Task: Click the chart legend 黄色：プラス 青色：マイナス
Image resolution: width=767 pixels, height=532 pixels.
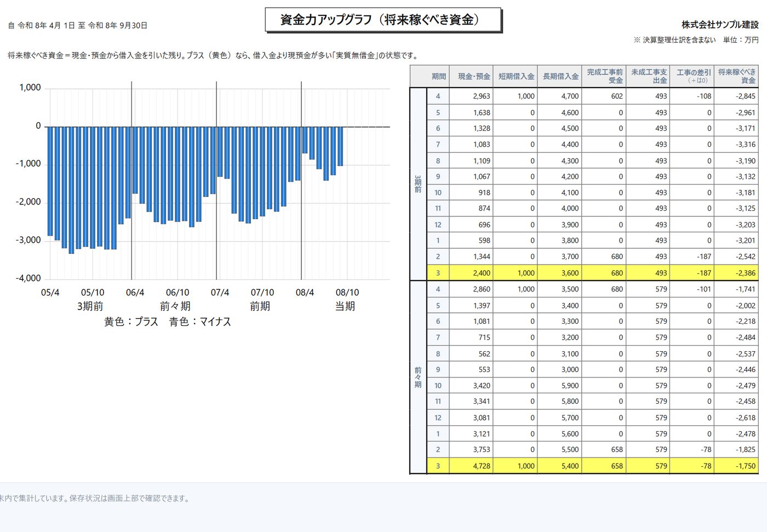Action: (x=168, y=322)
